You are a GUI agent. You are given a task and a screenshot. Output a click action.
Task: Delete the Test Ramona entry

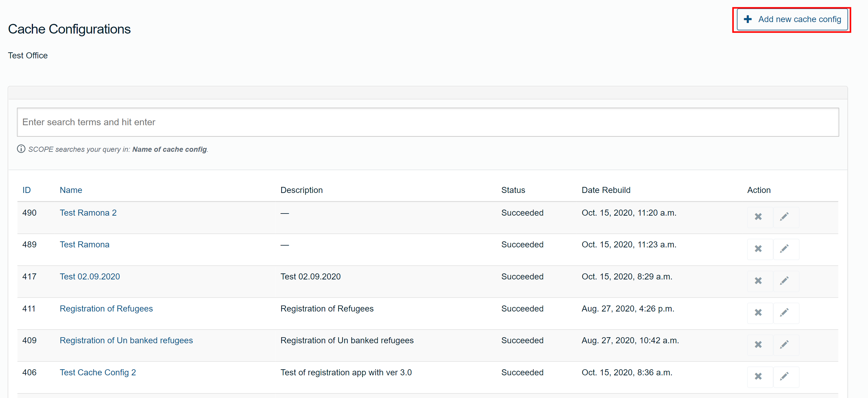pos(758,249)
